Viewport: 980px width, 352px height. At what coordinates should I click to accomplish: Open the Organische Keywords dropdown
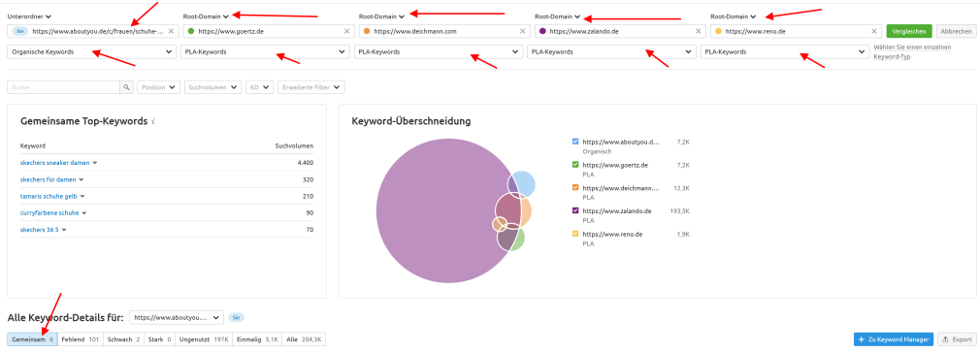coord(92,51)
